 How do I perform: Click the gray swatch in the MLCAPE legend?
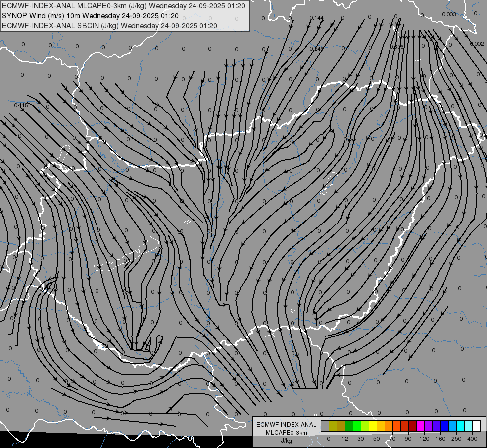click(325, 426)
